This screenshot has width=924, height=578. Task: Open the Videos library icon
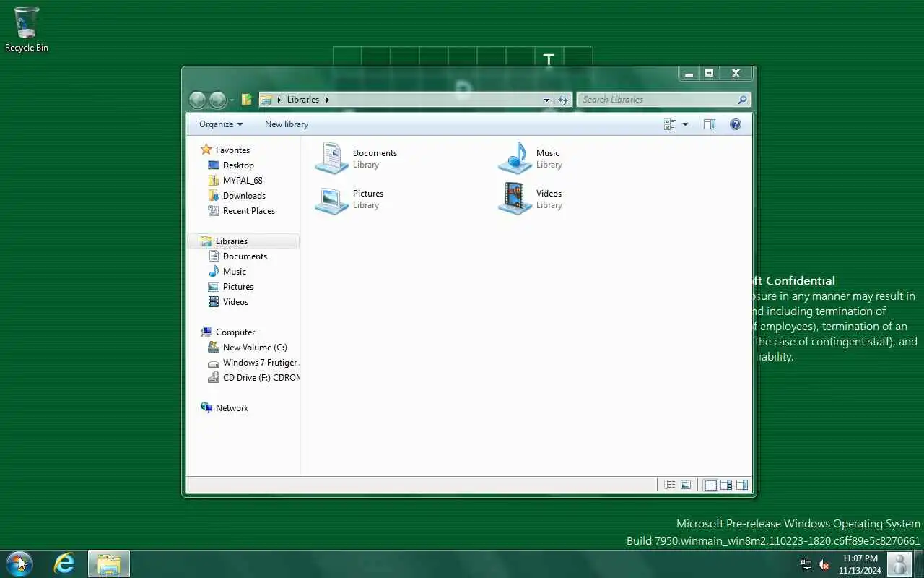coord(515,199)
